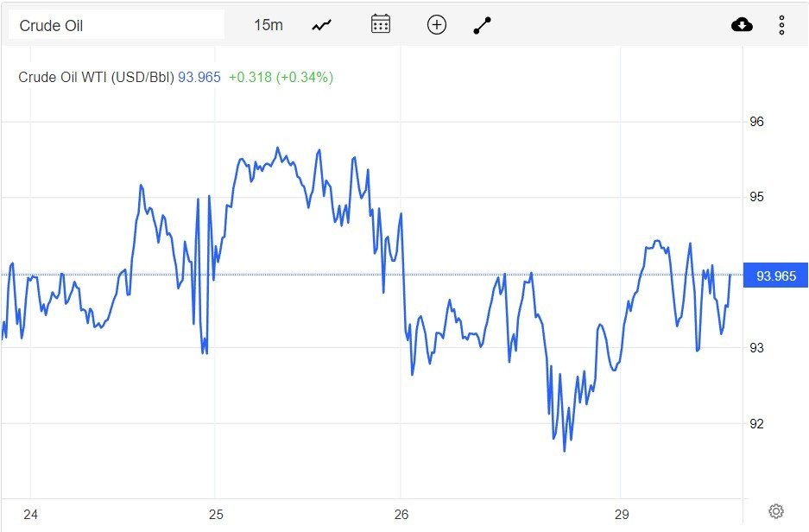Screen dimensions: 809x532
Task: Download chart data via cloud icon
Action: [x=742, y=25]
